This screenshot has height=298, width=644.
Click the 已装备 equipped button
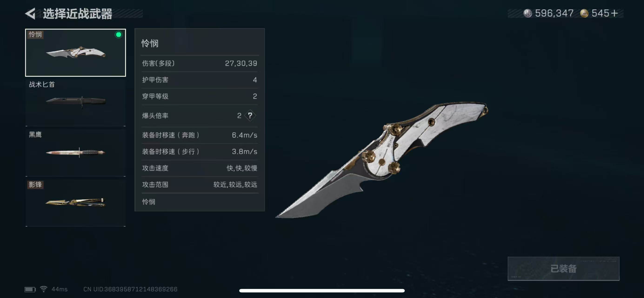(564, 268)
